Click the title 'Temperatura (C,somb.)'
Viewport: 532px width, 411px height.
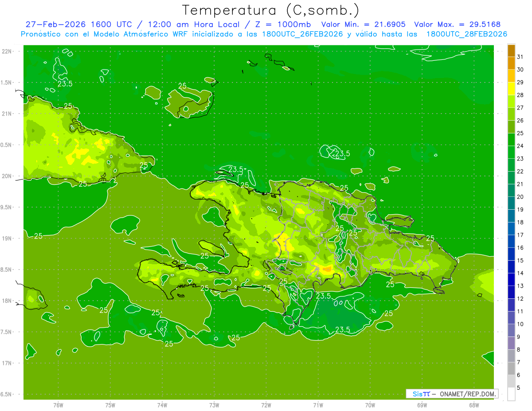point(271,10)
